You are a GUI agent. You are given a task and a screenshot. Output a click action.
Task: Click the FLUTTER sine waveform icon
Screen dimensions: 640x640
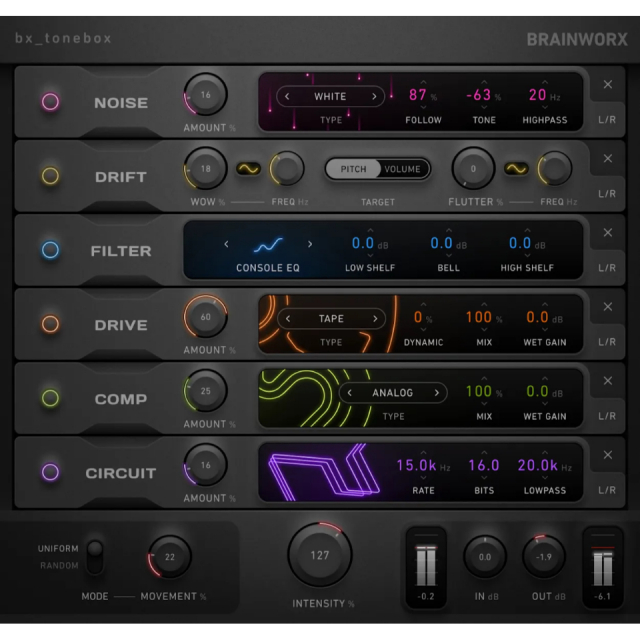[516, 169]
